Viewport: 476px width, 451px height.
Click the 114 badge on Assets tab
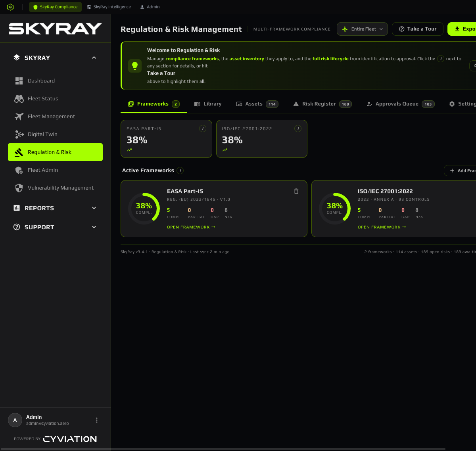point(272,104)
